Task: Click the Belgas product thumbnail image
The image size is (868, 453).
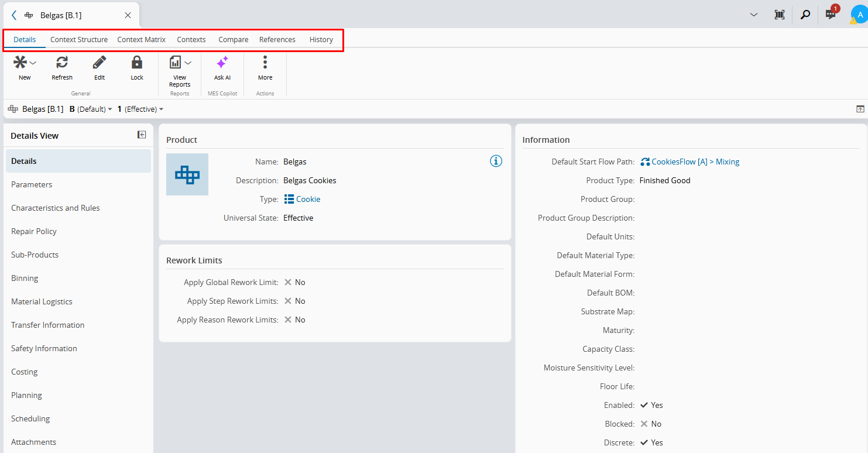Action: pyautogui.click(x=187, y=174)
